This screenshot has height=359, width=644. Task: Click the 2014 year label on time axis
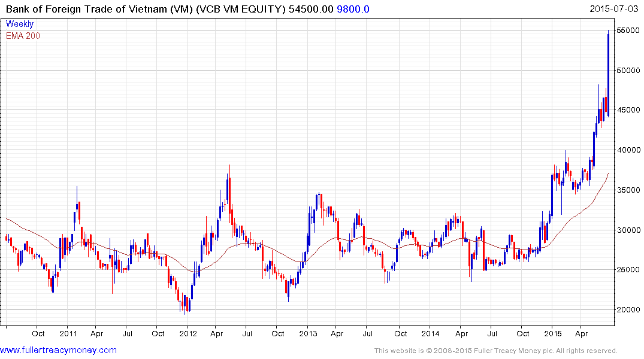pyautogui.click(x=430, y=333)
